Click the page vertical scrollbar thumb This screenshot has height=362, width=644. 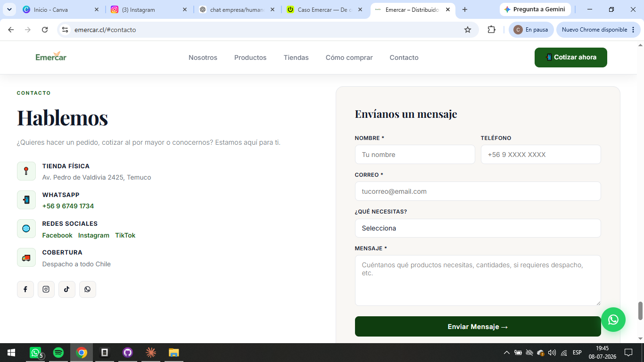coord(640,311)
